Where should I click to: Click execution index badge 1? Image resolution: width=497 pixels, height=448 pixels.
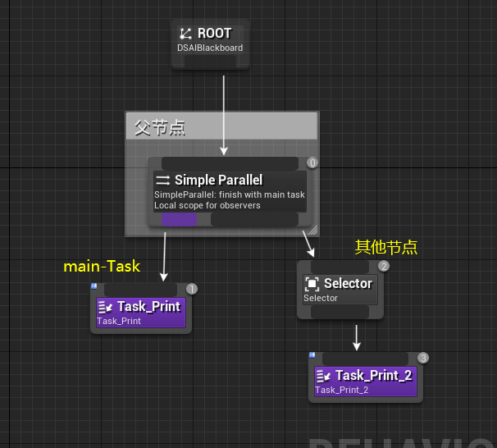[192, 289]
